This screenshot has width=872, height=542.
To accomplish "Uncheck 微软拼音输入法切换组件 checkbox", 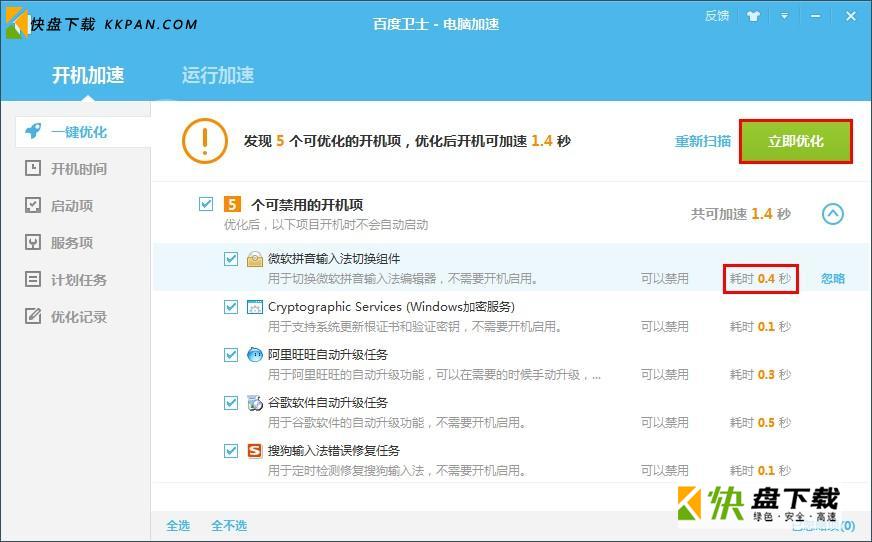I will pyautogui.click(x=231, y=259).
